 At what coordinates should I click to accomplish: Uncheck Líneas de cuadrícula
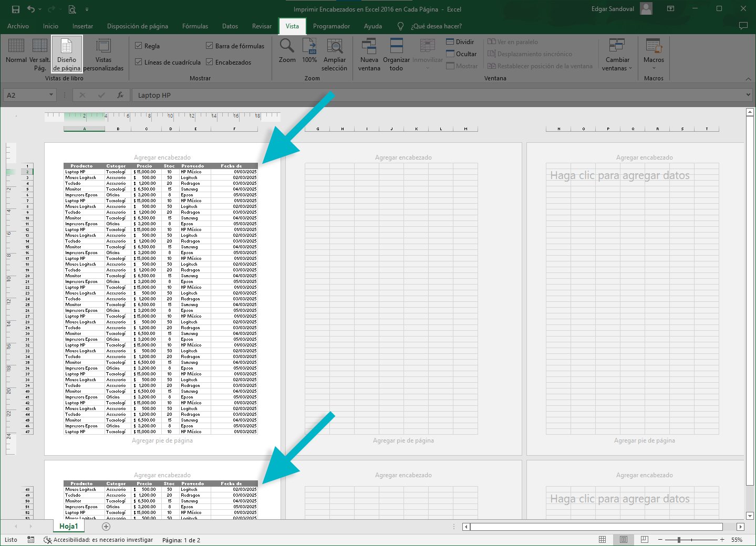point(139,62)
